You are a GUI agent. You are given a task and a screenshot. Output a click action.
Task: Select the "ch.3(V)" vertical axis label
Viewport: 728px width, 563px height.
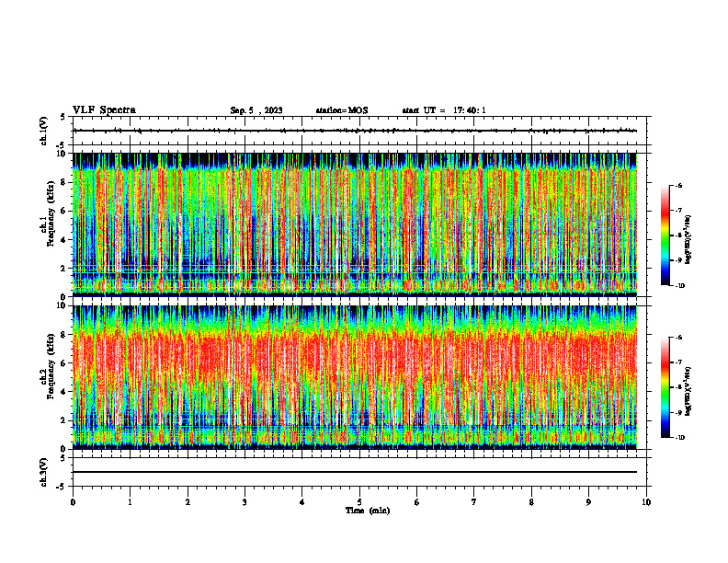click(44, 472)
